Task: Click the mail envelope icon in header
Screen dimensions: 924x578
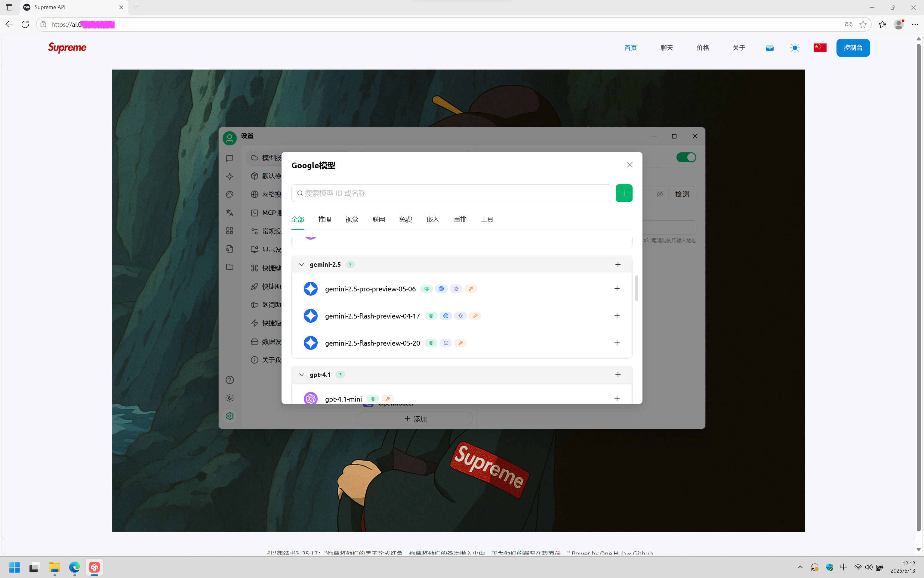Action: coord(769,48)
